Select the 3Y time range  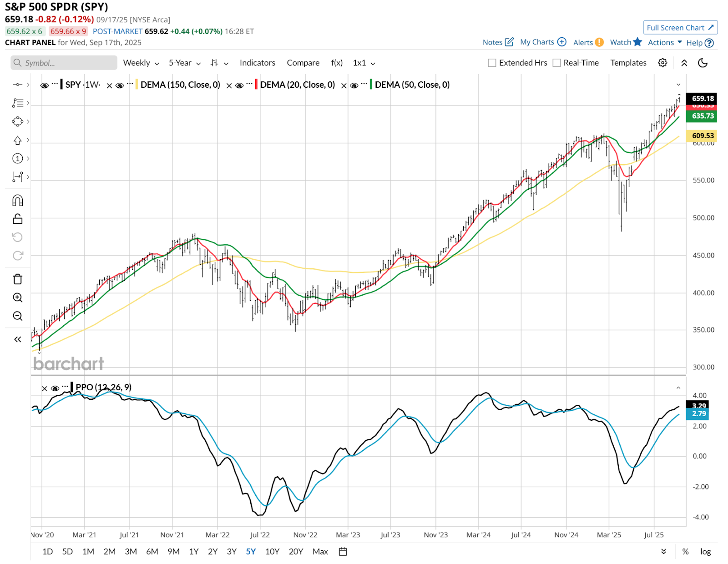[x=232, y=552]
